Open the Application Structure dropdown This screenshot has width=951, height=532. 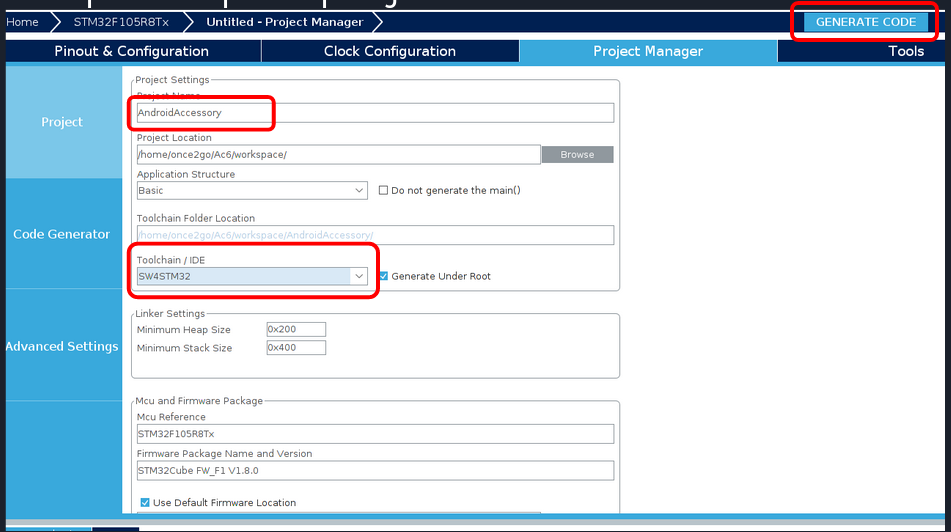pyautogui.click(x=252, y=190)
